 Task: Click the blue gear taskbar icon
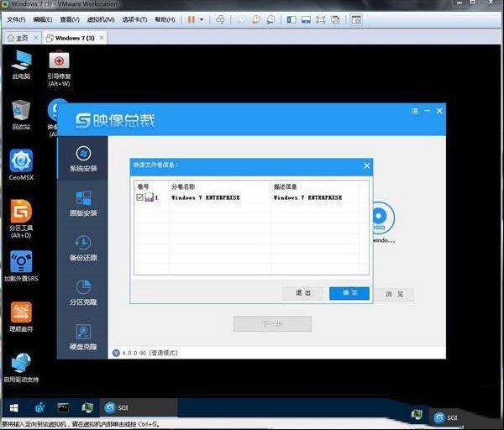pyautogui.click(x=40, y=408)
